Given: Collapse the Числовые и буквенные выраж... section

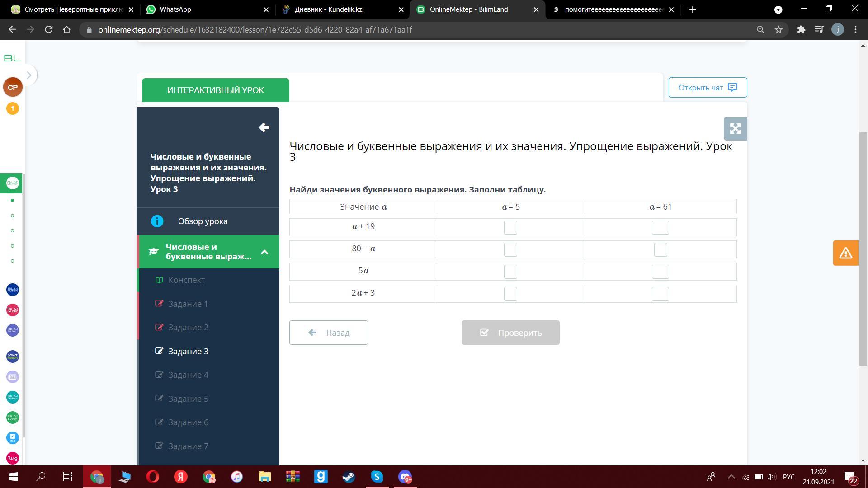Looking at the screenshot, I should click(264, 252).
